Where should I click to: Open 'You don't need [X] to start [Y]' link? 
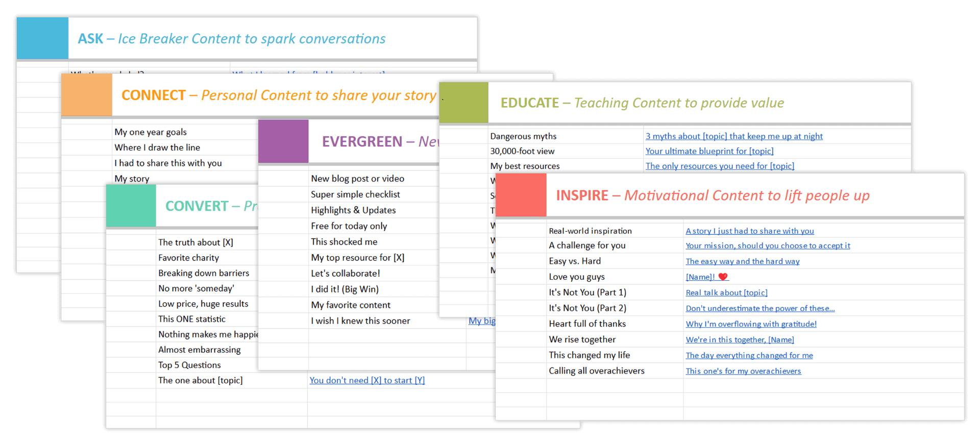click(367, 380)
